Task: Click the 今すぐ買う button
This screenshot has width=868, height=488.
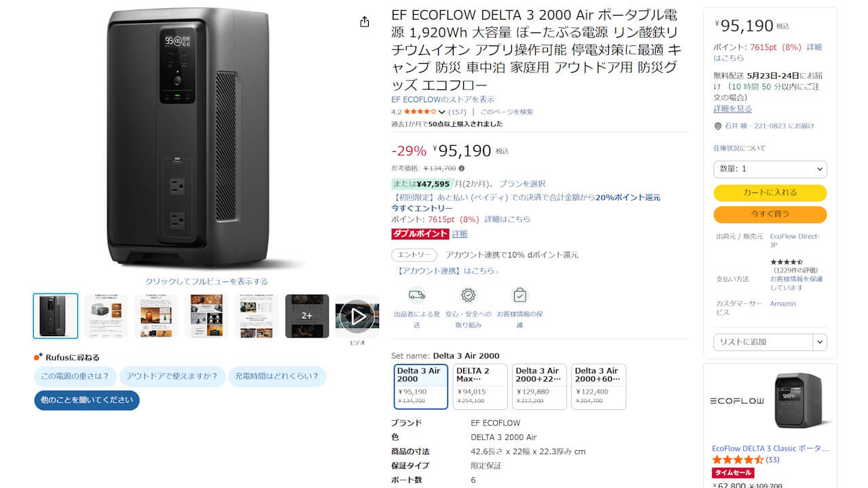Action: [x=770, y=214]
